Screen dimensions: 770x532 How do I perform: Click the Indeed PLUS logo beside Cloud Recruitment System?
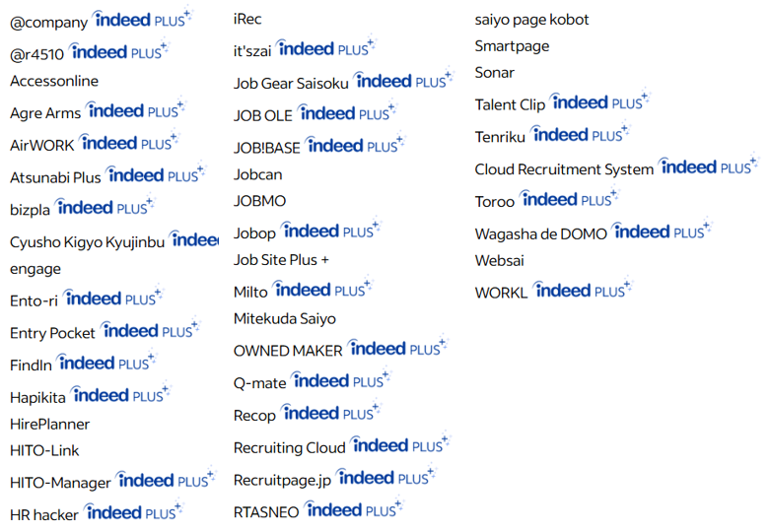709,166
